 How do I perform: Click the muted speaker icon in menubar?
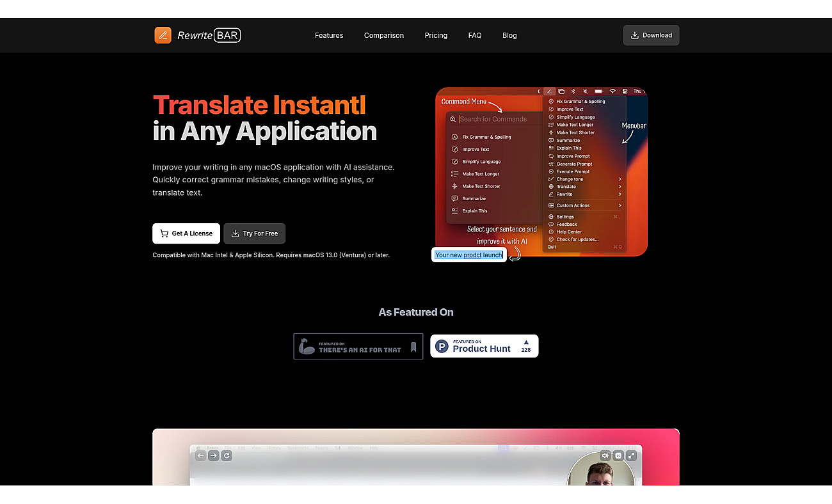(x=586, y=91)
